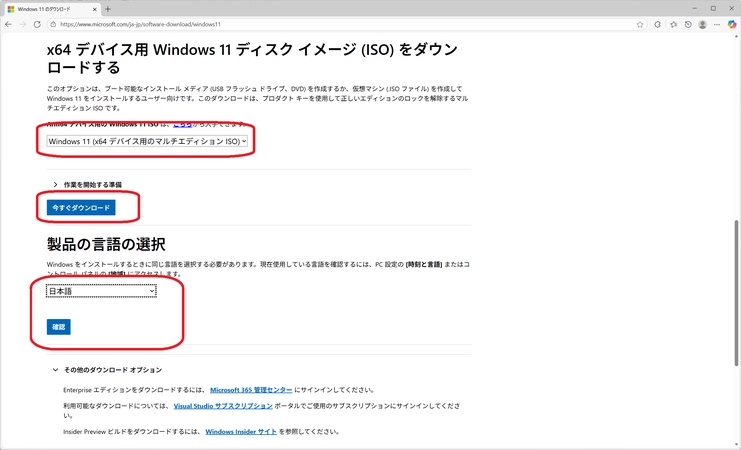Screen dimensions: 741x450
Task: Click the browser forward arrow
Action: point(23,25)
